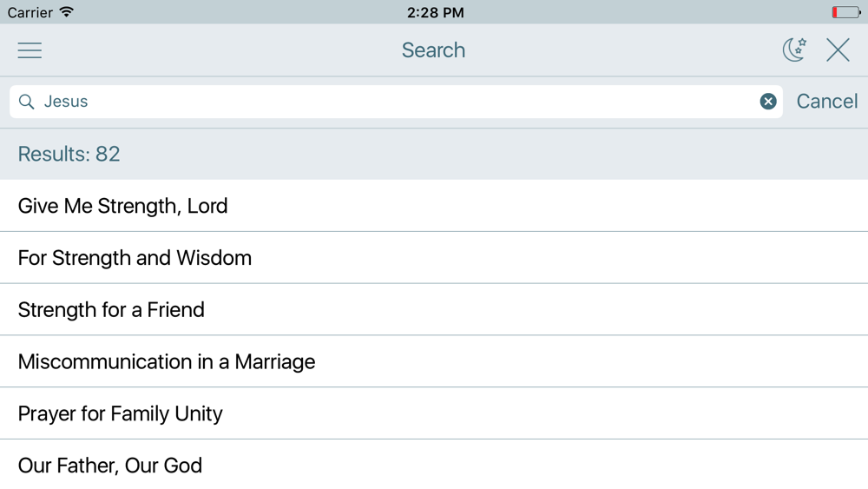
Task: Close the search screen with X icon
Action: 838,50
